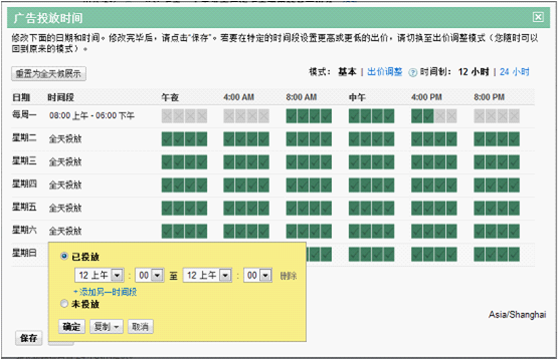Viewport: 559px width, 360px height.
Task: Switch mode to 出价调整
Action: tap(385, 72)
